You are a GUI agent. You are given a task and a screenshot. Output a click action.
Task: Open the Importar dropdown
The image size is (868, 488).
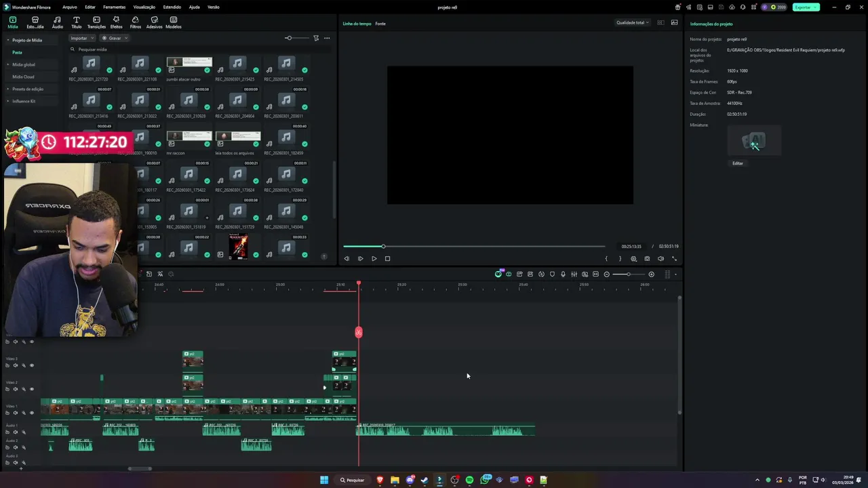pyautogui.click(x=82, y=38)
